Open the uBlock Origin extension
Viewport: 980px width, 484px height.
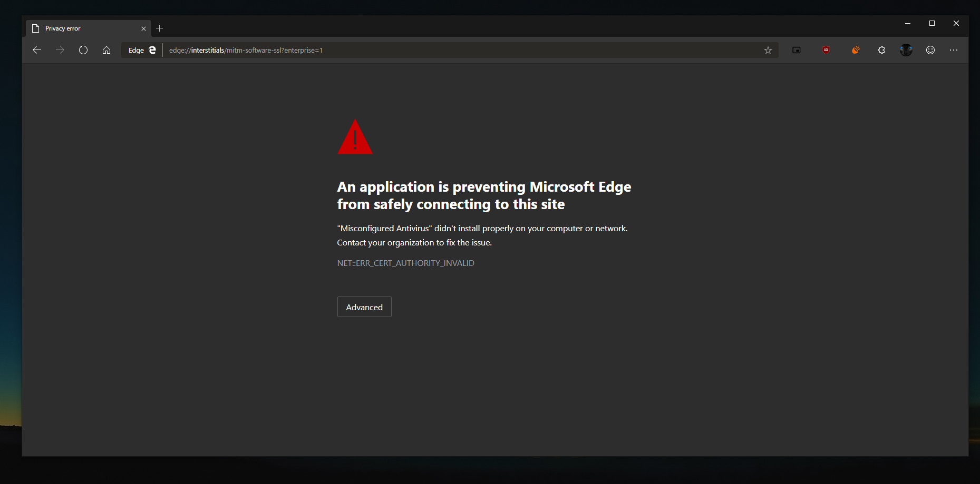(826, 50)
